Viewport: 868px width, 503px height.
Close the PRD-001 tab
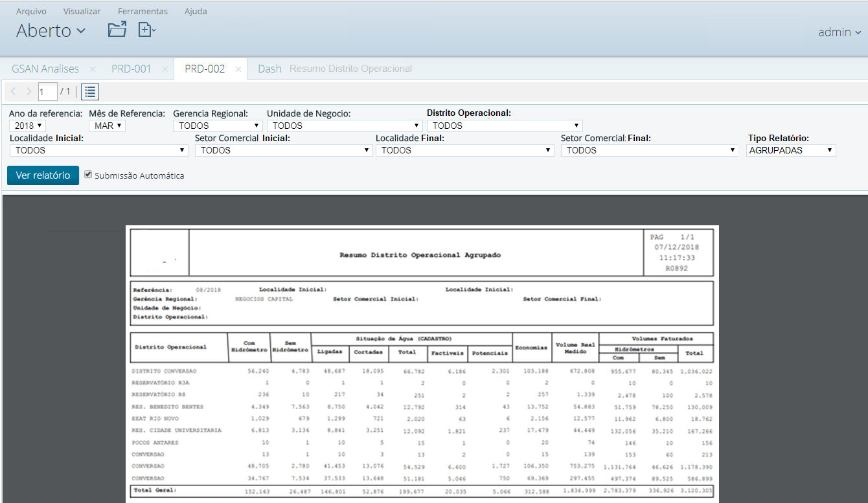[165, 69]
